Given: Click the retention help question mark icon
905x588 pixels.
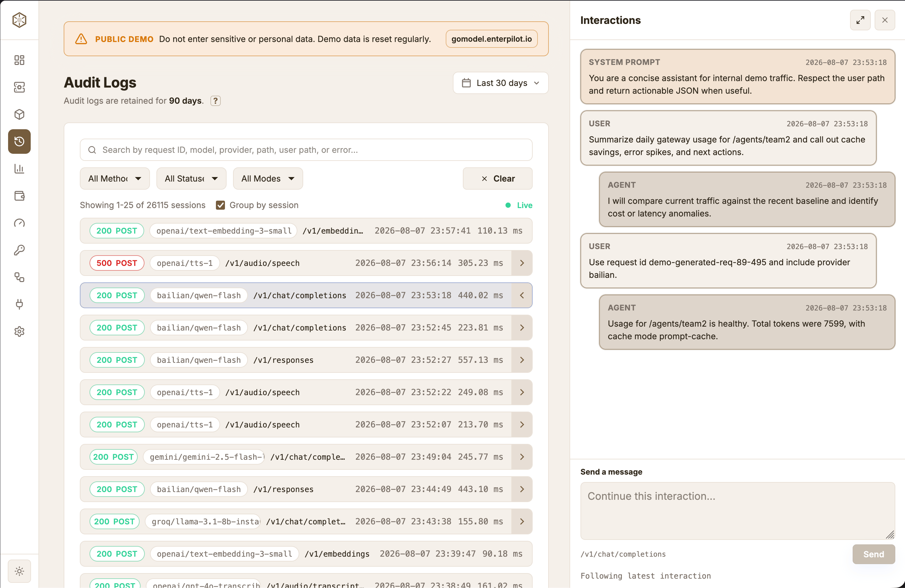Looking at the screenshot, I should 216,101.
